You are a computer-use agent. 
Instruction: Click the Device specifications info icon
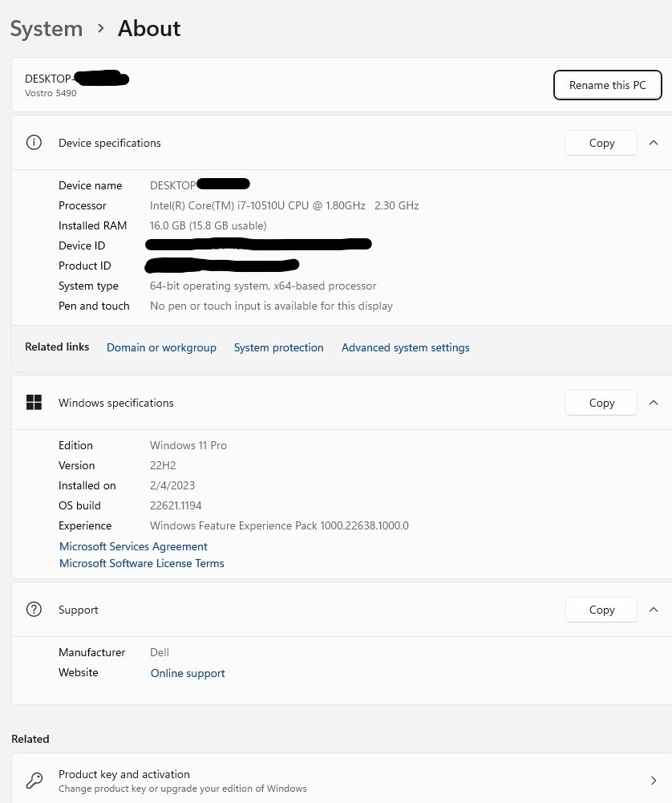point(34,143)
